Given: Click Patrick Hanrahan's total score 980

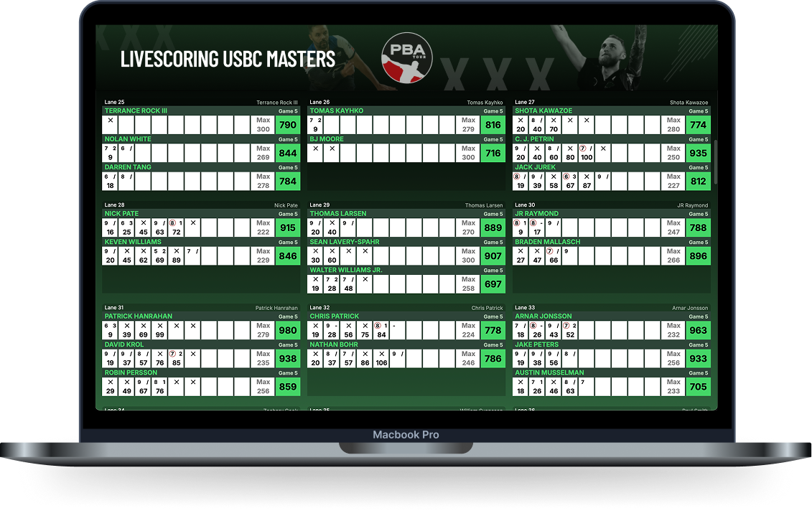Looking at the screenshot, I should pyautogui.click(x=287, y=330).
